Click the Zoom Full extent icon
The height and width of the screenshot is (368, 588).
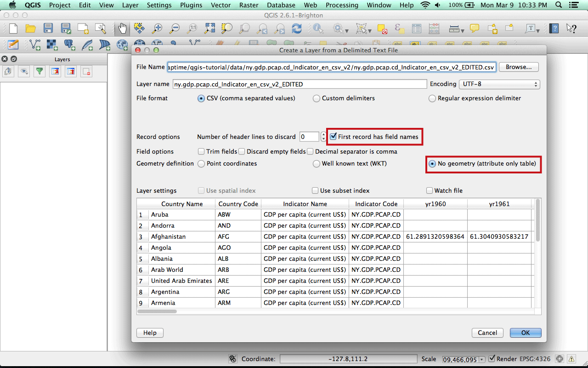pyautogui.click(x=209, y=29)
